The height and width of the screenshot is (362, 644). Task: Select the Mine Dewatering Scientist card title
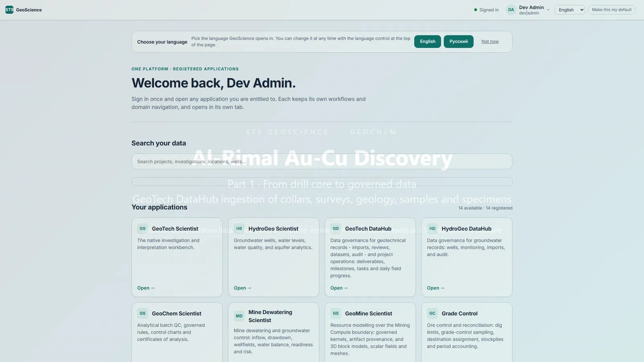point(270,316)
